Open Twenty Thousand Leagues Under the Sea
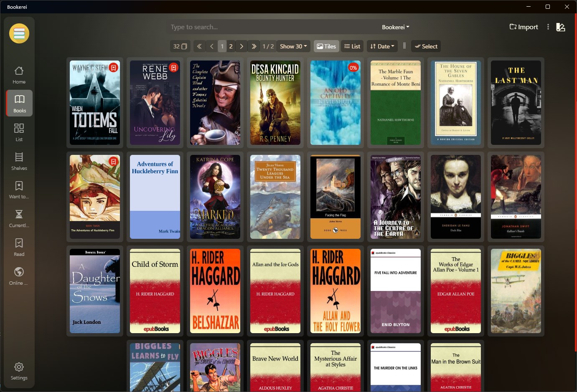The width and height of the screenshot is (577, 392). click(x=275, y=197)
